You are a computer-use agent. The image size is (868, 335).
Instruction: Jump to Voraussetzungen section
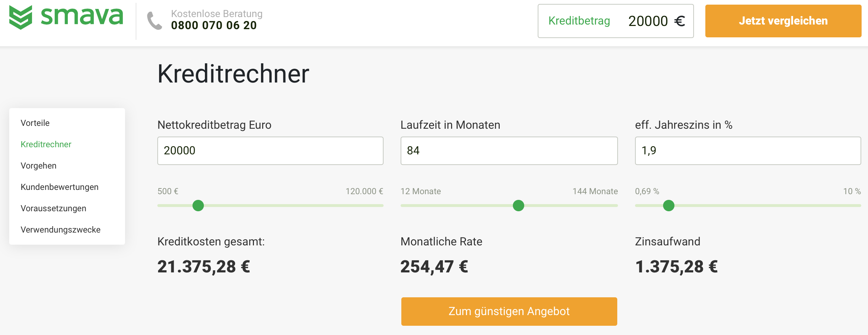pyautogui.click(x=53, y=208)
